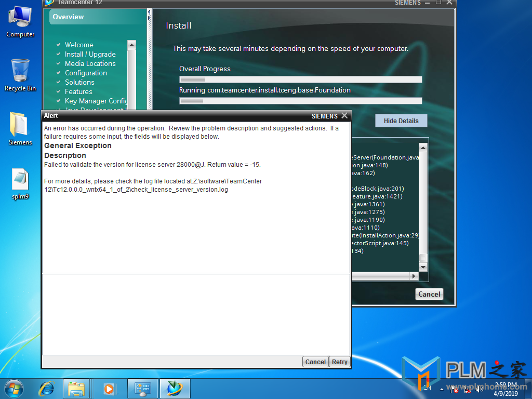Click the 'General Exception' heading
Image resolution: width=532 pixels, height=399 pixels.
point(78,145)
